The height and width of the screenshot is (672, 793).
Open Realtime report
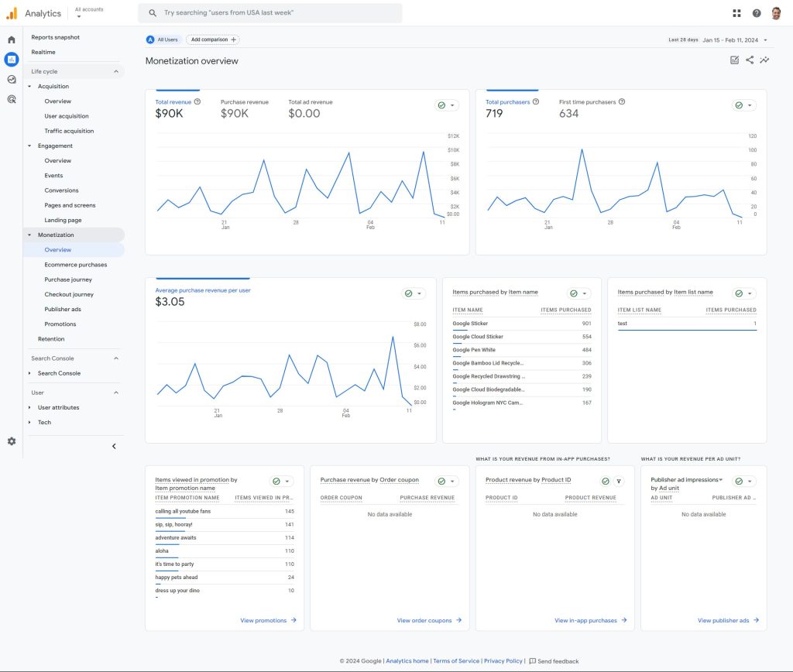coord(43,52)
